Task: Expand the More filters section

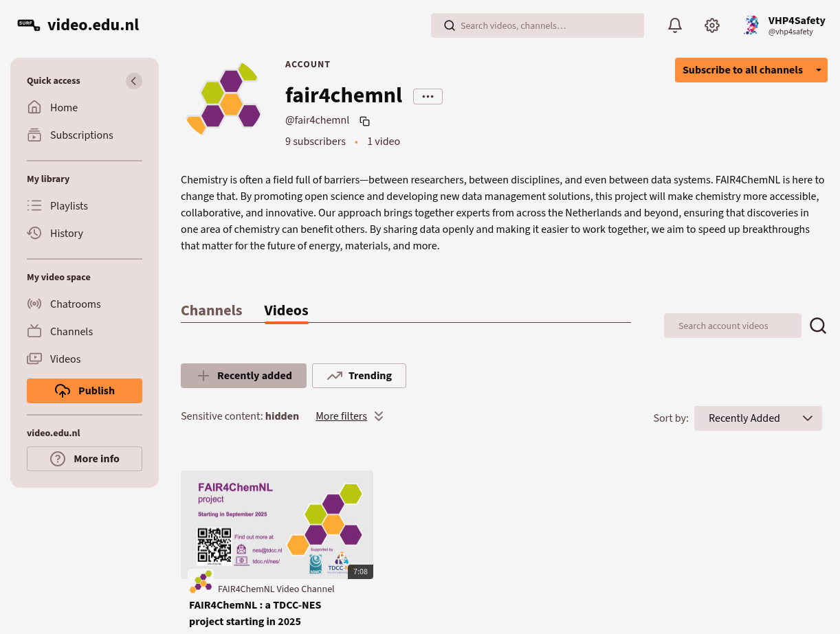Action: (349, 416)
